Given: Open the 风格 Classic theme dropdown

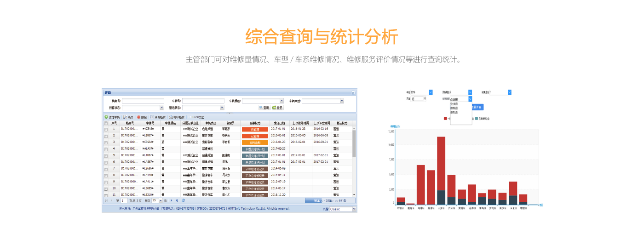Looking at the screenshot, I should point(354,209).
